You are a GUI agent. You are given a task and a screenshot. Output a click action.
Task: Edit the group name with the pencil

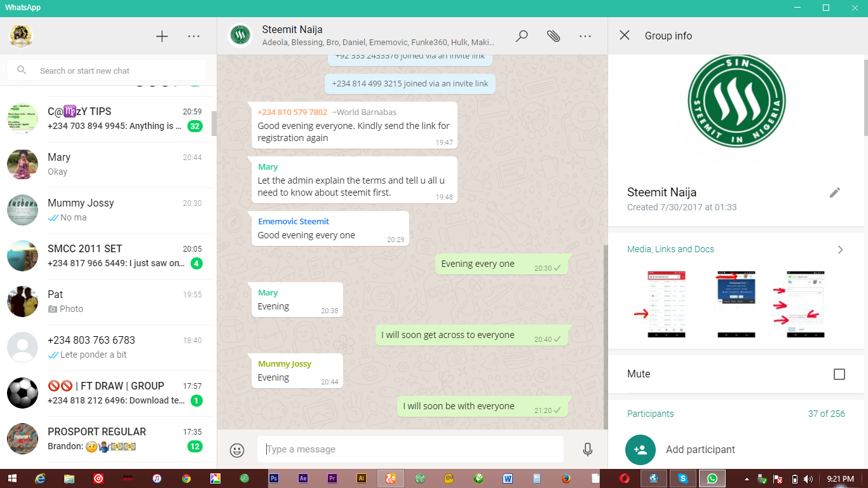[x=835, y=192]
